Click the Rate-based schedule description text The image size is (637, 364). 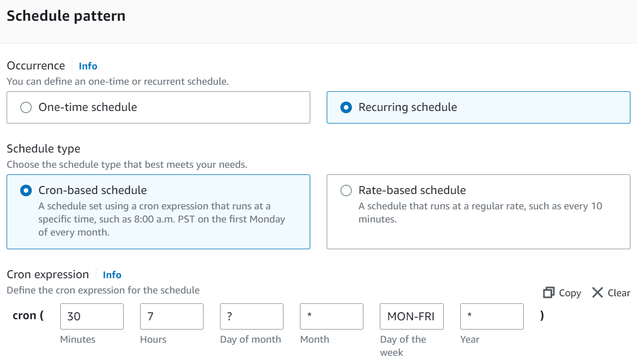[x=480, y=213]
